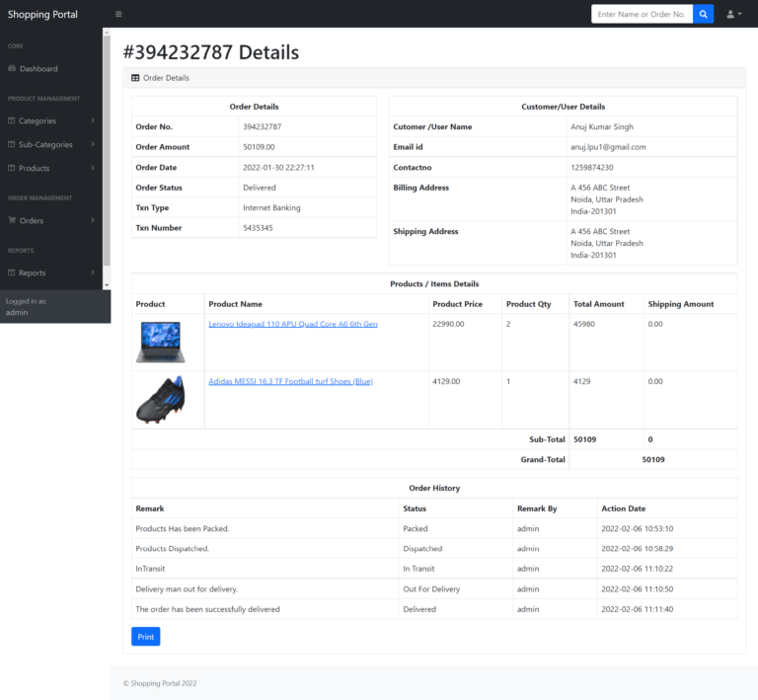Open Dashboard in the sidebar
Image resolution: width=758 pixels, height=700 pixels.
pyautogui.click(x=51, y=69)
